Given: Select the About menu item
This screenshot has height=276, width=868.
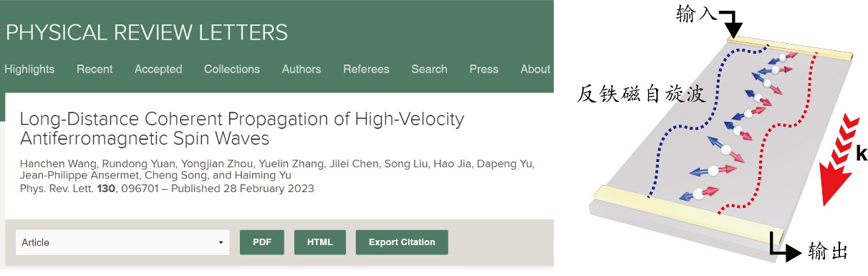Looking at the screenshot, I should tap(535, 70).
